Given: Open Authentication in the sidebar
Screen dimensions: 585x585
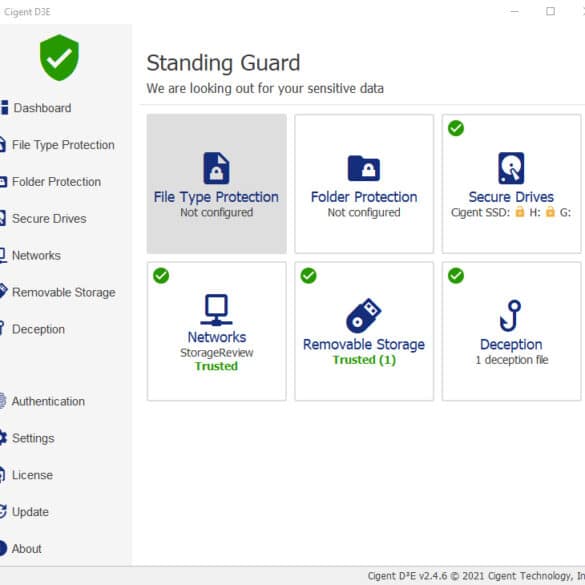Looking at the screenshot, I should tap(48, 401).
